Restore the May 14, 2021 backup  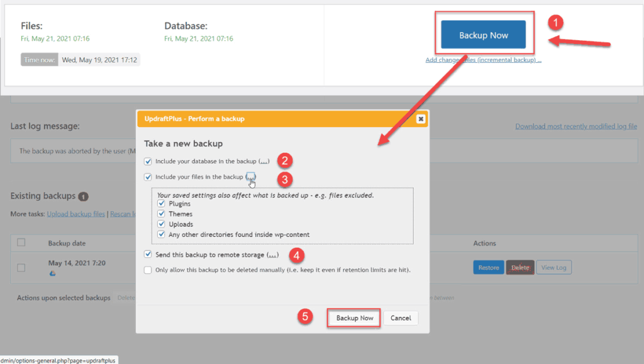488,268
